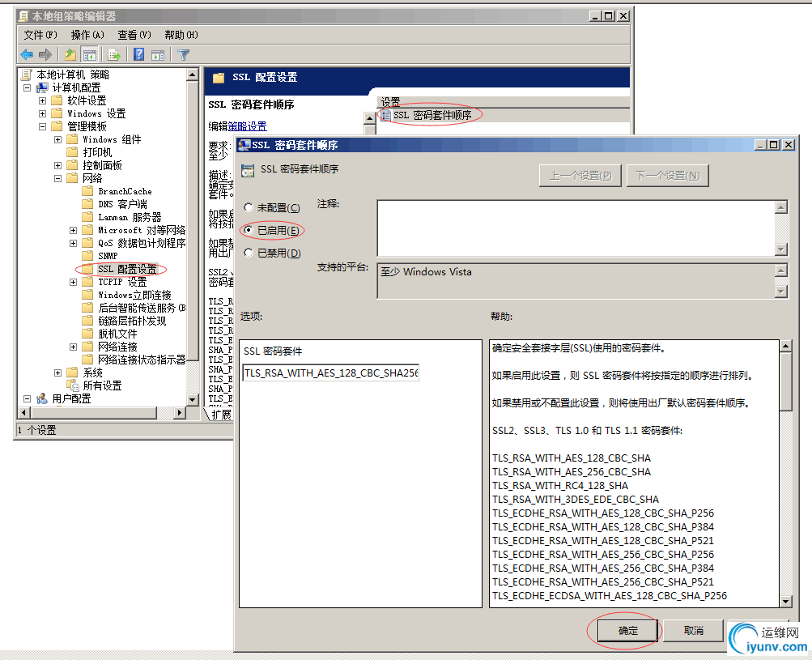Select the 已启用 radio button
The height and width of the screenshot is (660, 812).
[x=249, y=230]
